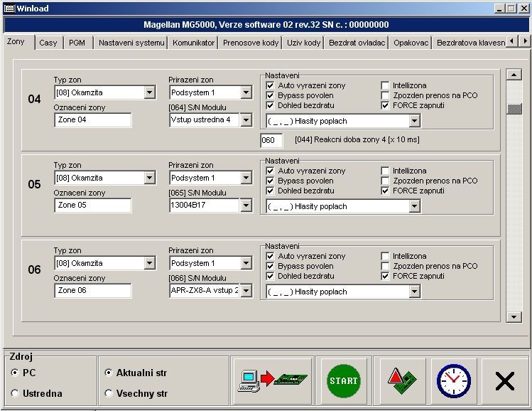Screen dimensions: 532x411
Task: Open the Komunikator tab
Action: pyautogui.click(x=193, y=43)
